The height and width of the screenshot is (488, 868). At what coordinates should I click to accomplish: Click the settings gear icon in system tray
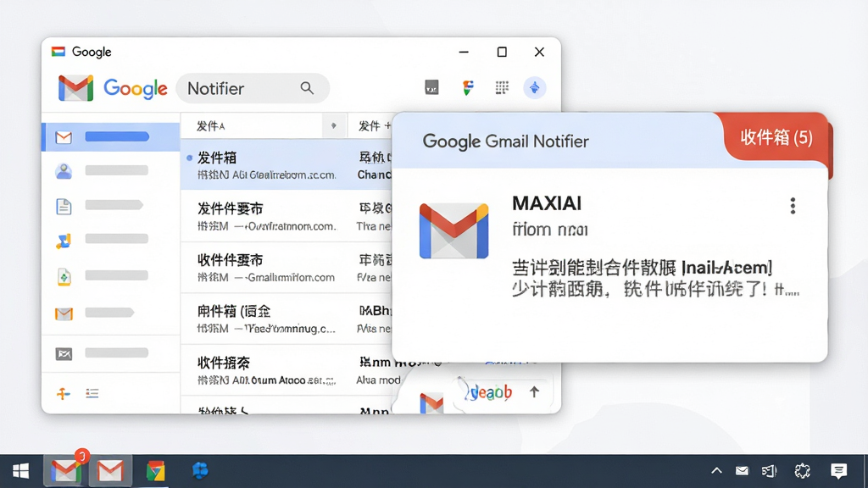click(802, 471)
